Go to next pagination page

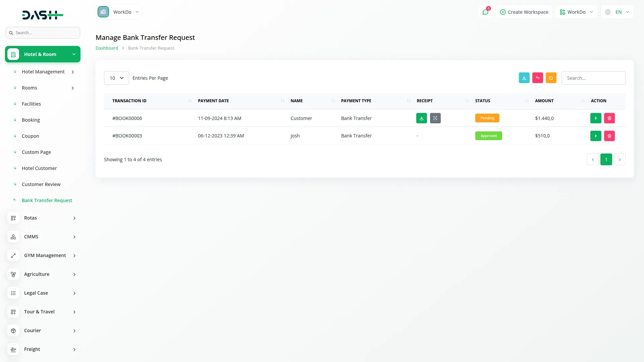619,160
